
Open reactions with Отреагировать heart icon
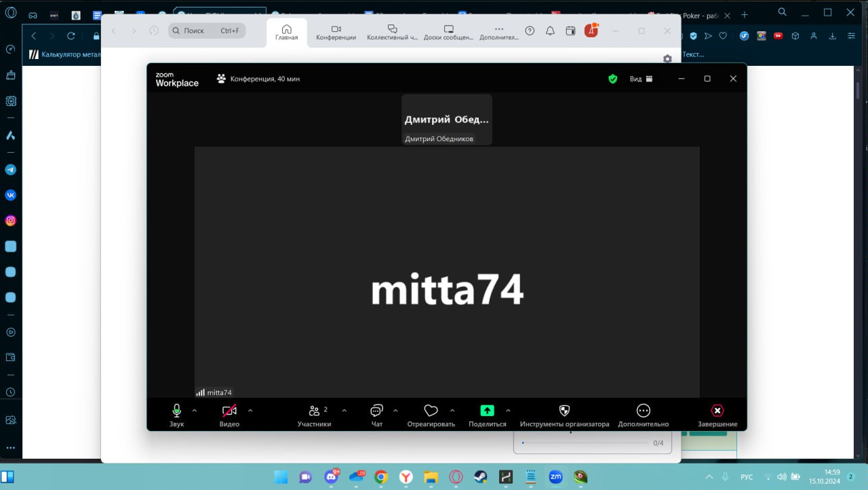click(431, 415)
